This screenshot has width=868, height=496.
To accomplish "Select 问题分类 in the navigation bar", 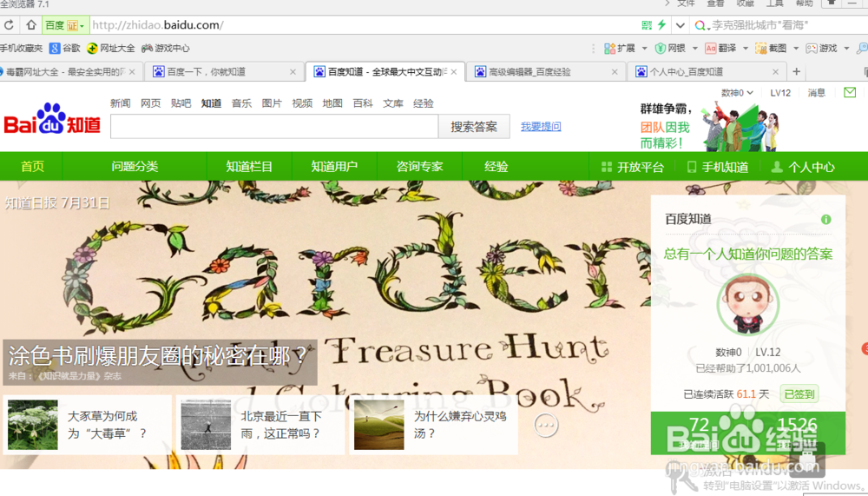I will (x=135, y=166).
